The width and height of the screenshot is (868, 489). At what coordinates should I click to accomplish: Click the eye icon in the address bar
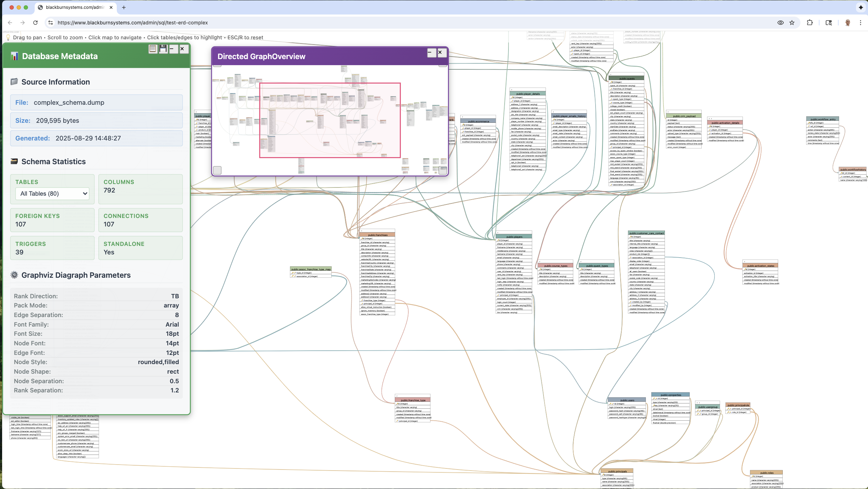[x=780, y=23]
